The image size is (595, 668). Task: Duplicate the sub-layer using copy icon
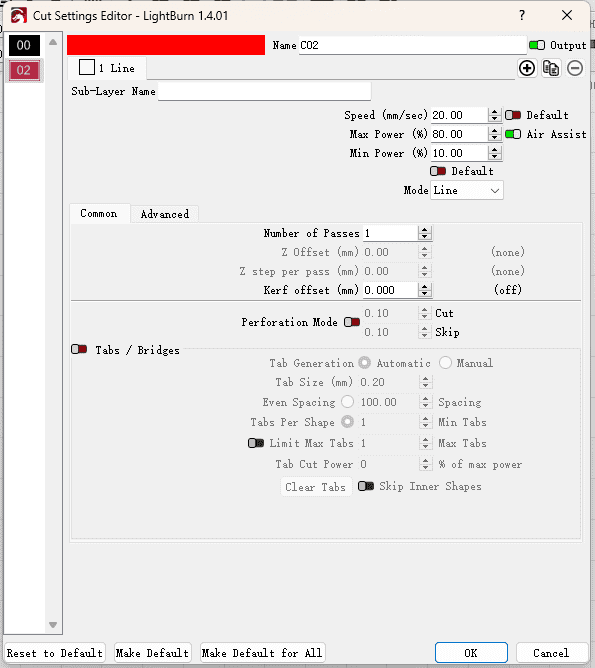[x=551, y=68]
